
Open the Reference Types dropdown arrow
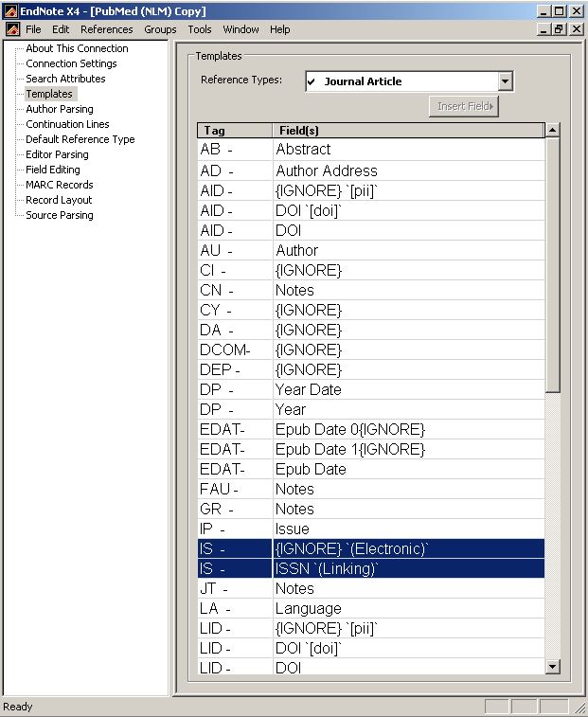(x=505, y=81)
